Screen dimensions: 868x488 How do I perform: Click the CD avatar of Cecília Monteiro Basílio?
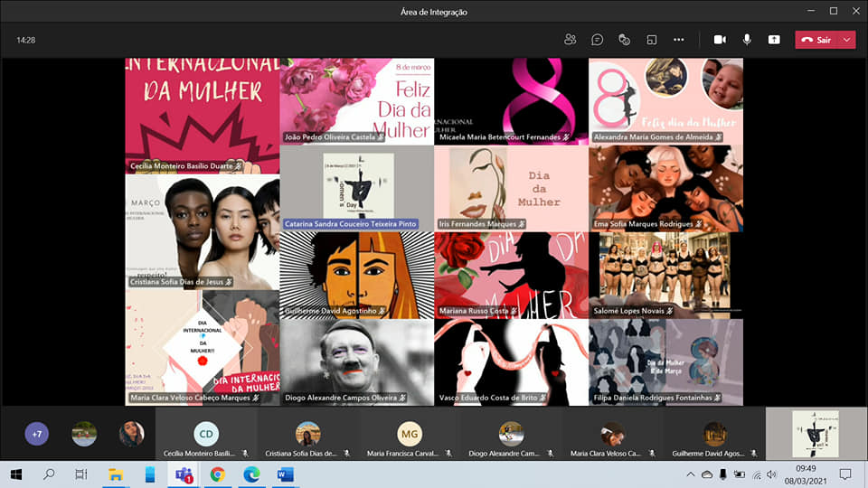pos(206,434)
